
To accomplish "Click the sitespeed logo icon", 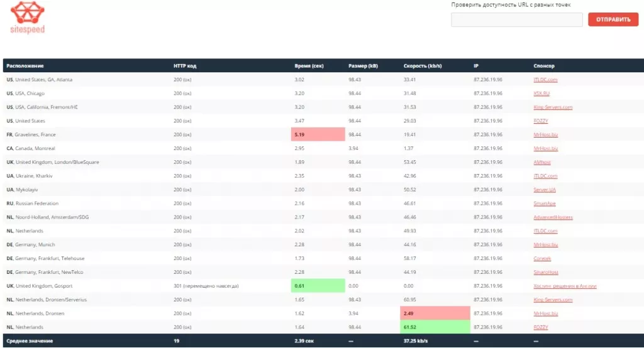I will (28, 13).
